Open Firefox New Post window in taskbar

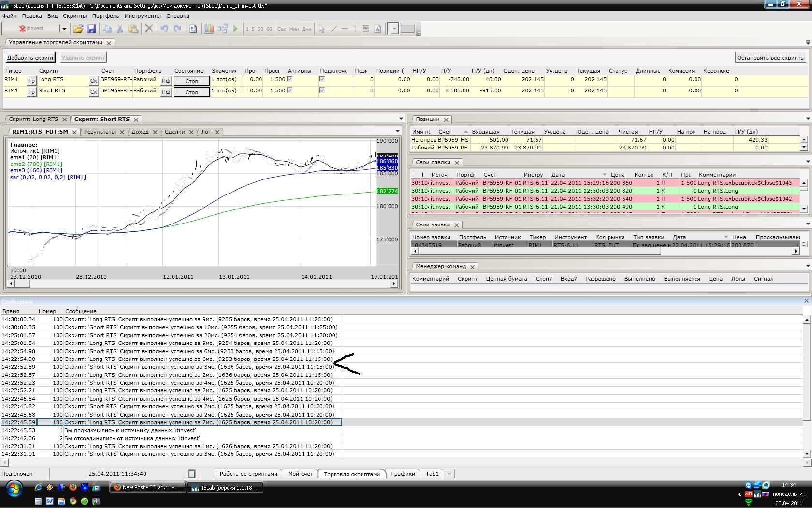(147, 488)
